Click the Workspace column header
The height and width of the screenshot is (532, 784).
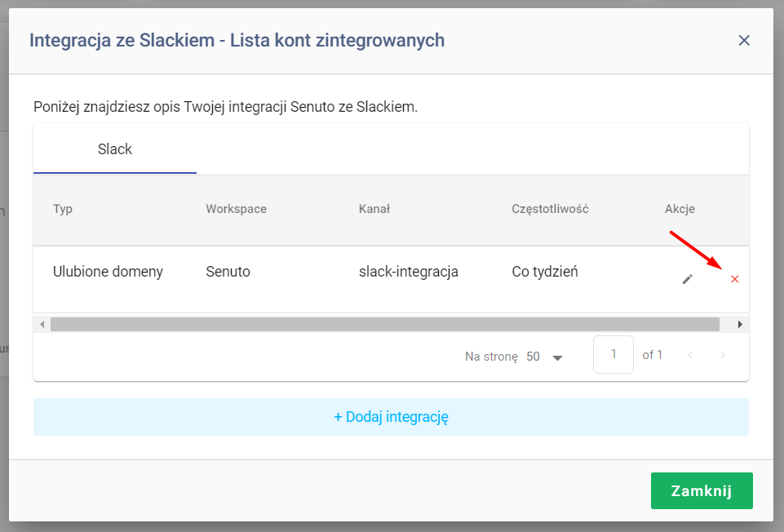pyautogui.click(x=236, y=209)
